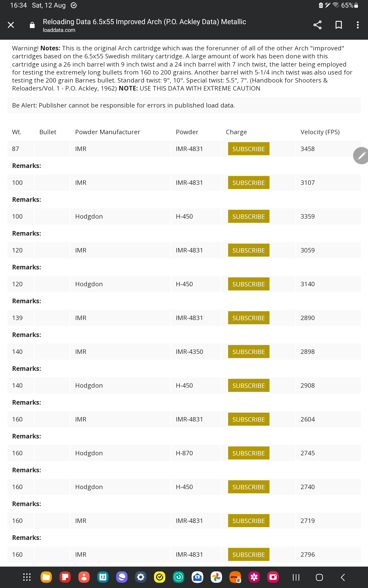
Task: Show recent apps with three-line button
Action: point(296,577)
